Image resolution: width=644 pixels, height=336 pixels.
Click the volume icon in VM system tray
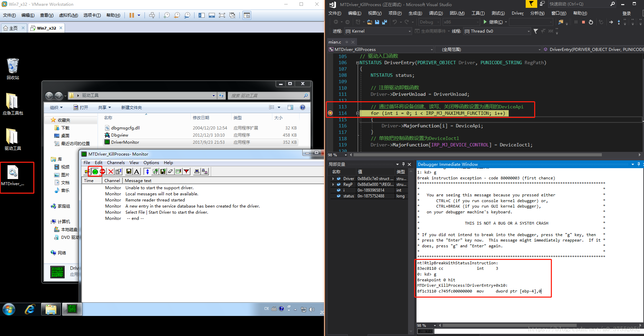pos(312,310)
